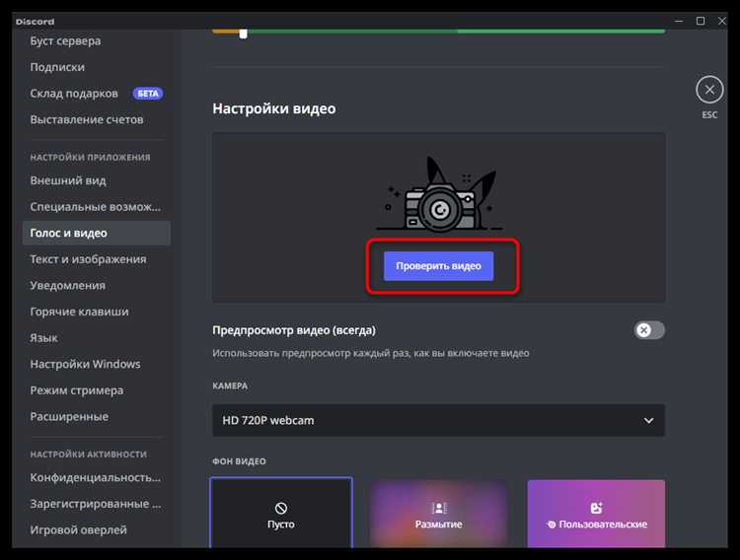
Task: Open Текст и изображения settings
Action: [88, 259]
